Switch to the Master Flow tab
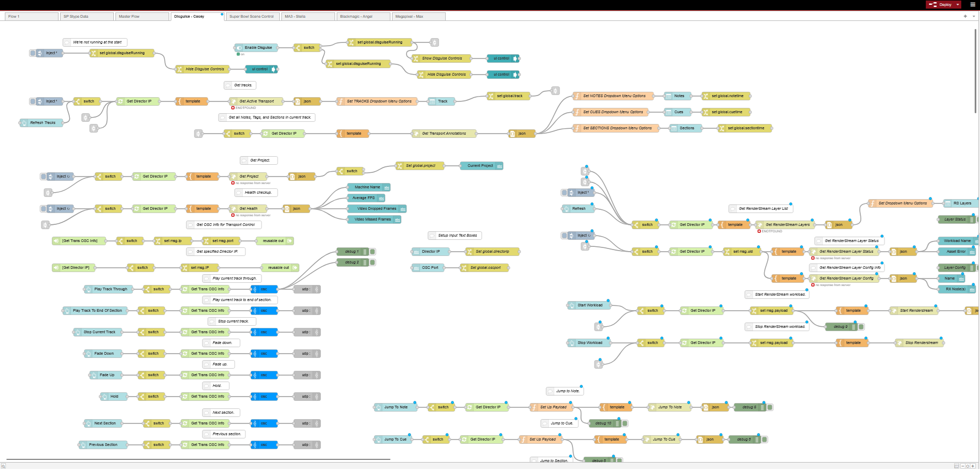Image resolution: width=980 pixels, height=476 pixels. click(x=142, y=17)
